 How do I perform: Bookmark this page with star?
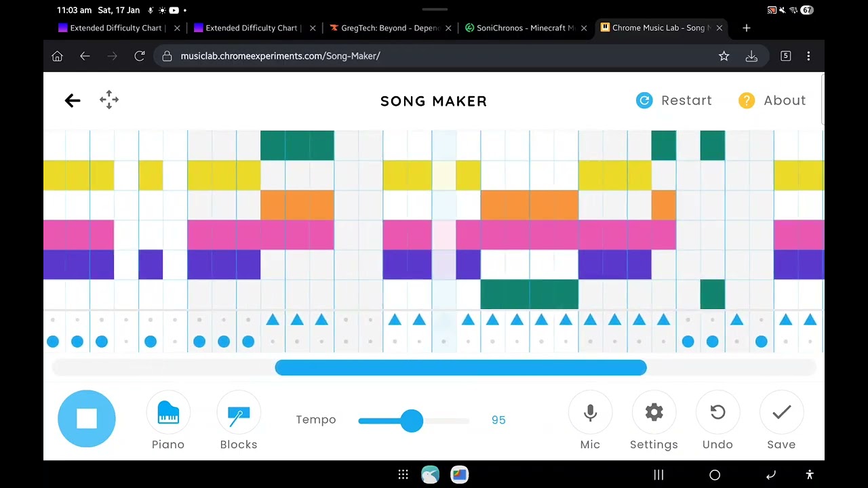[x=724, y=56]
